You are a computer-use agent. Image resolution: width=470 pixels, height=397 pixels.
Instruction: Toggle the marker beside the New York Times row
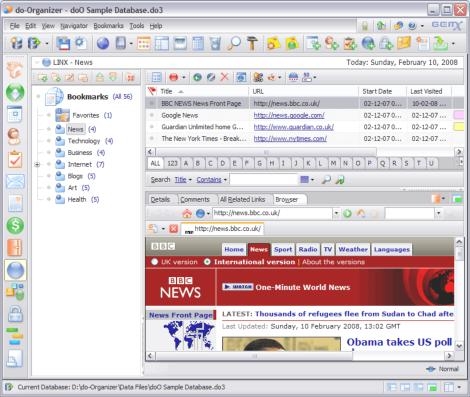coord(152,139)
